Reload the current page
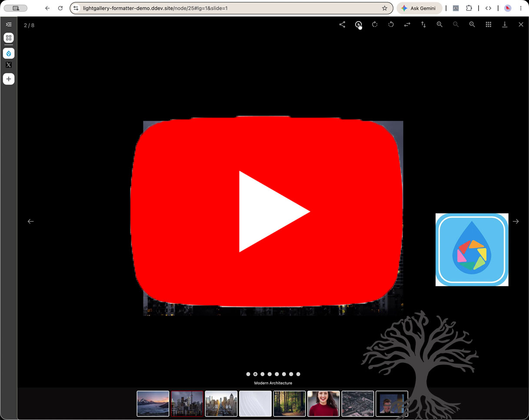This screenshot has height=420, width=529. pos(60,8)
